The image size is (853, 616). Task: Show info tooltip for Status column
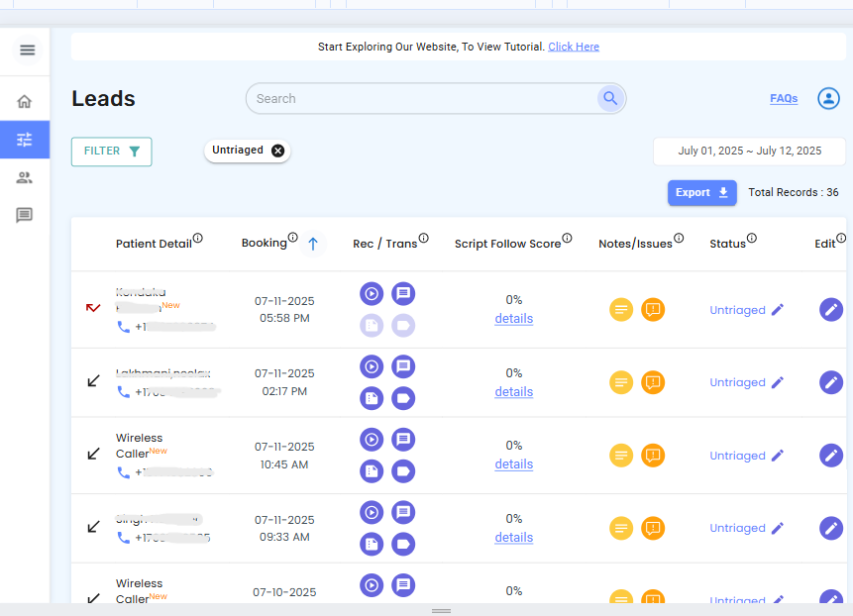point(751,238)
